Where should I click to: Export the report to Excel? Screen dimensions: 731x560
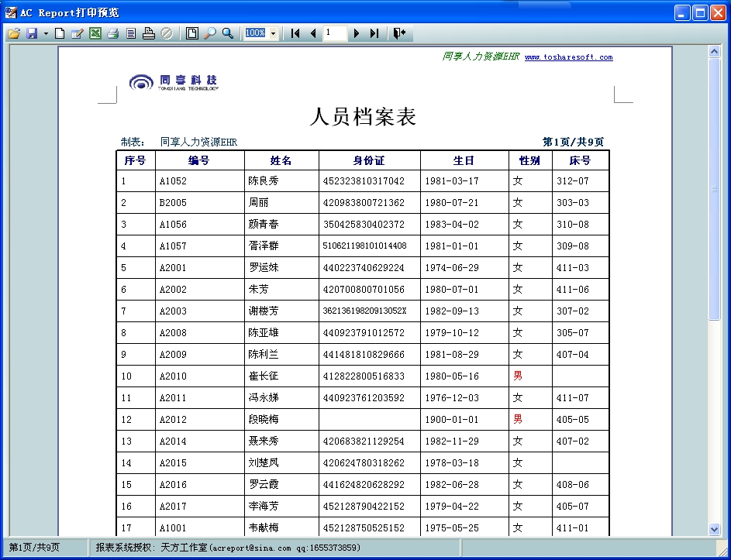95,33
